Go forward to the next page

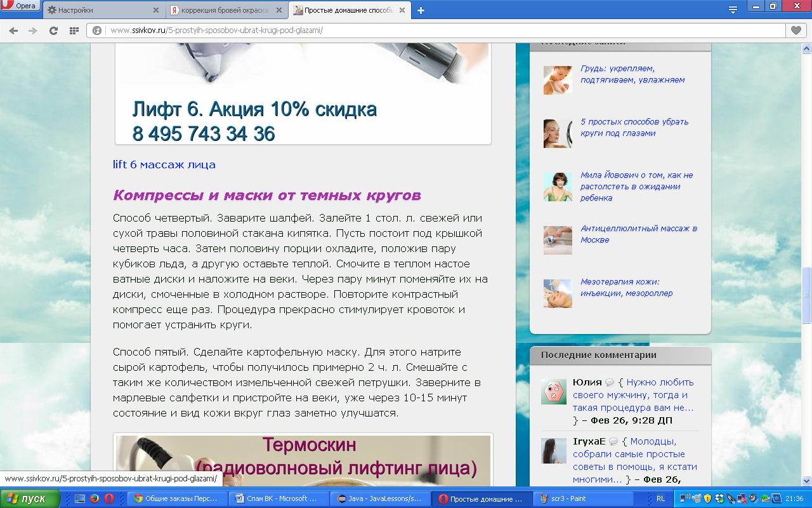click(33, 30)
